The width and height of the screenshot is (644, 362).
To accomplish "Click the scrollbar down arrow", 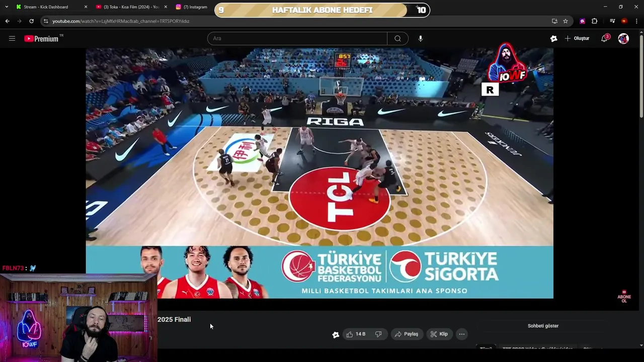I will pyautogui.click(x=641, y=345).
